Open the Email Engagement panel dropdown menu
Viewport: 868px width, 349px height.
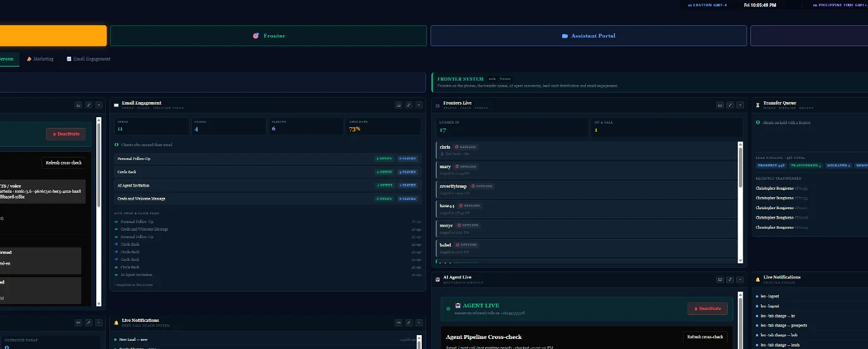419,105
